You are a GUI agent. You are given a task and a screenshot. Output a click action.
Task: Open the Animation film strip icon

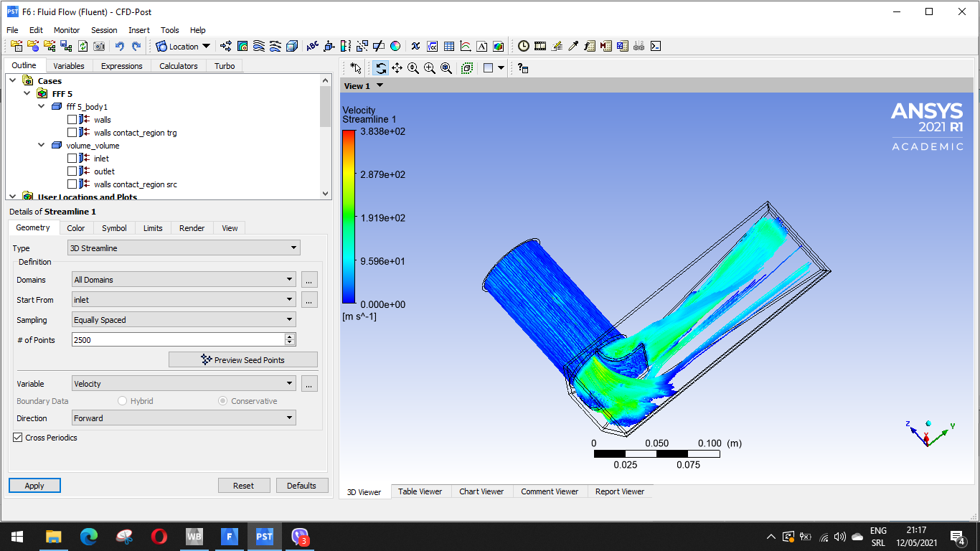pyautogui.click(x=540, y=46)
